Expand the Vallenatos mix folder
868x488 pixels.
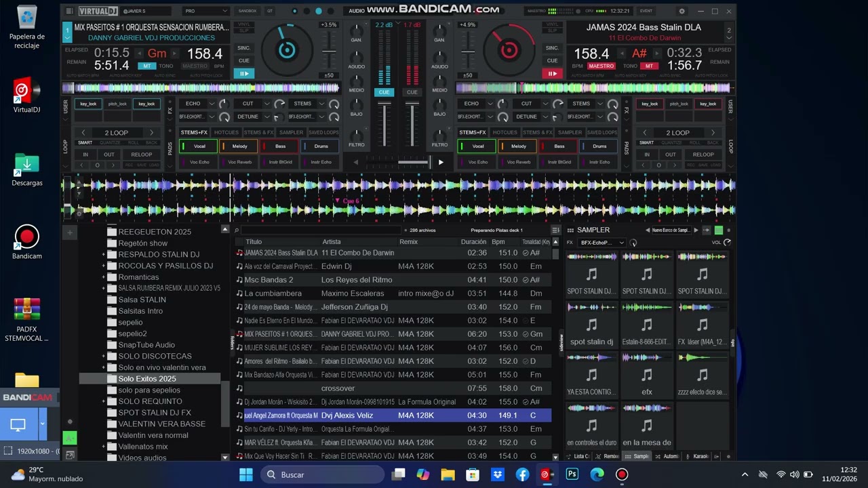pos(104,447)
